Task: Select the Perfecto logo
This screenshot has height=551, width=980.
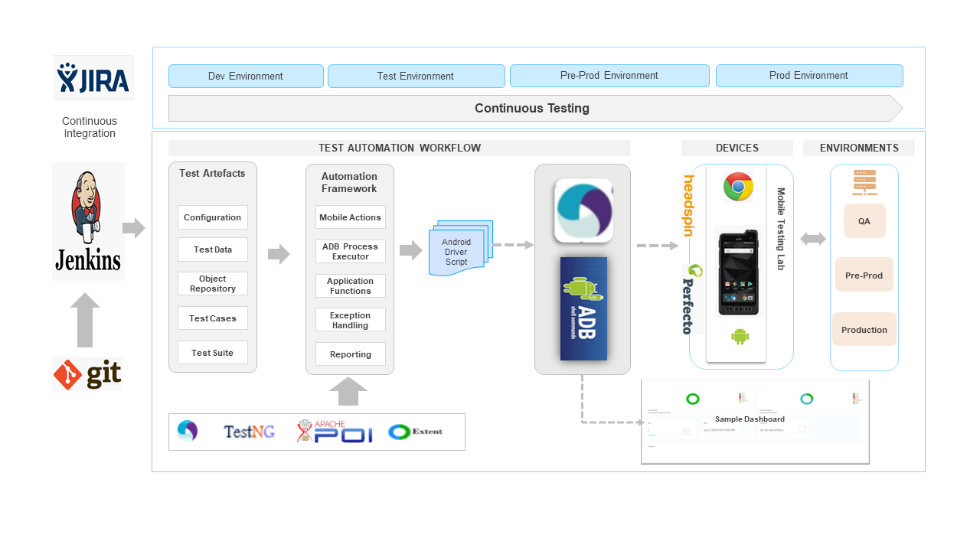Action: coord(692,299)
